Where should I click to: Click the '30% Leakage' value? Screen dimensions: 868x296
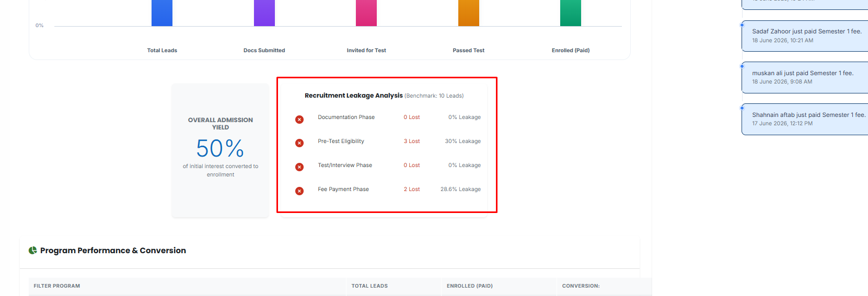463,141
